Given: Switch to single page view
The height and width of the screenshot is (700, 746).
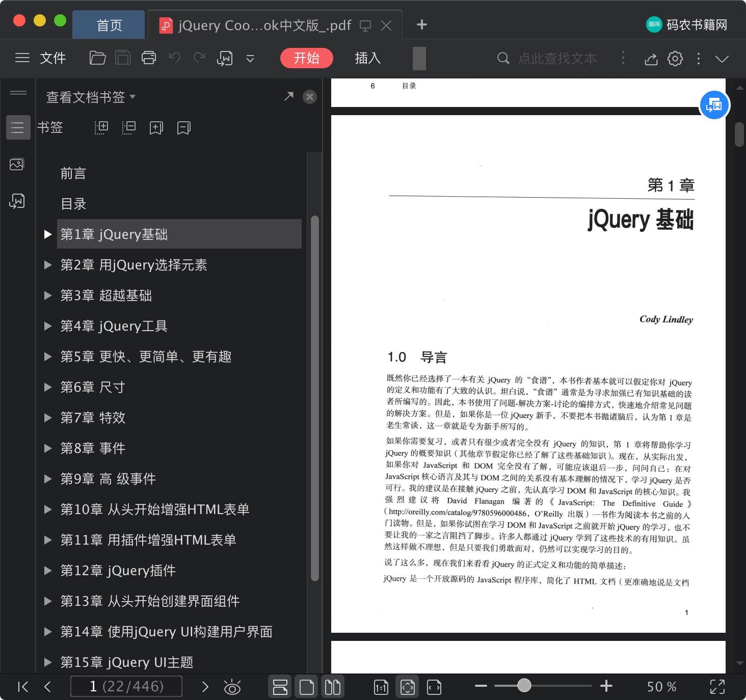Looking at the screenshot, I should 307,687.
